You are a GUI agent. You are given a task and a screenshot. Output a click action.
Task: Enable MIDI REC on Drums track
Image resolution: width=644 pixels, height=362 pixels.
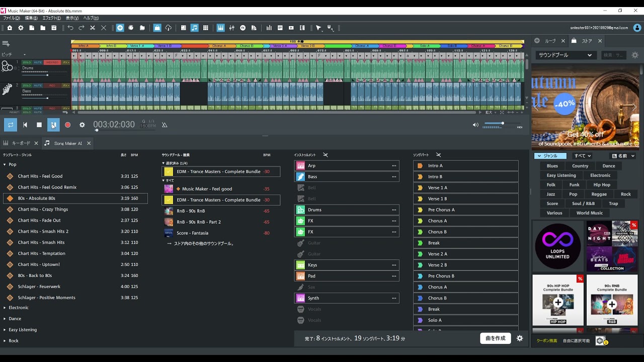point(52,62)
